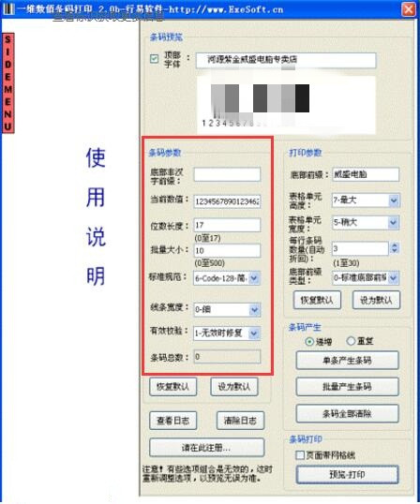This screenshot has height=504, width=420.
Task: Open the 底部前缀类型 dropdown
Action: (x=366, y=278)
